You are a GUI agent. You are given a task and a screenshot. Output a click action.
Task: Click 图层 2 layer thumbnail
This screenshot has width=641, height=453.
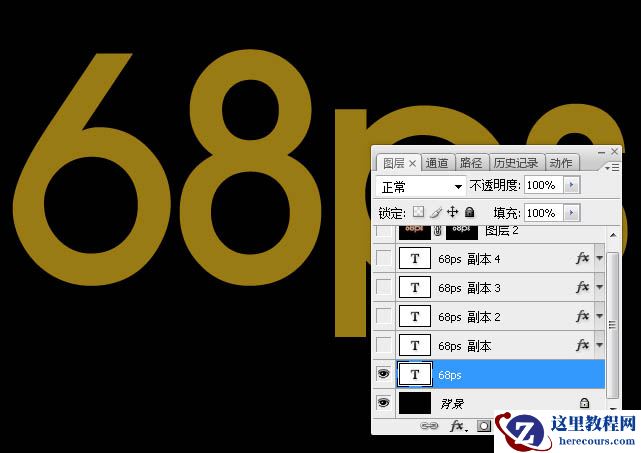point(415,232)
